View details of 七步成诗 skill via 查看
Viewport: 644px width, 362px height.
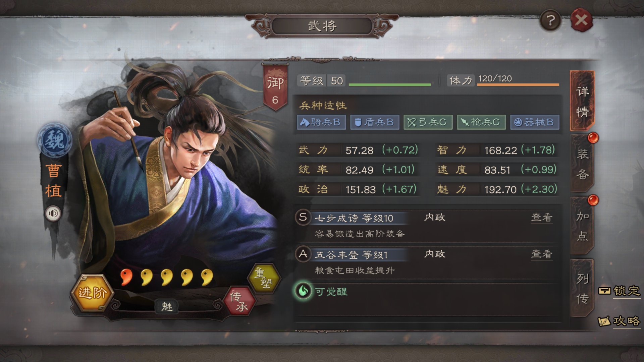[542, 218]
